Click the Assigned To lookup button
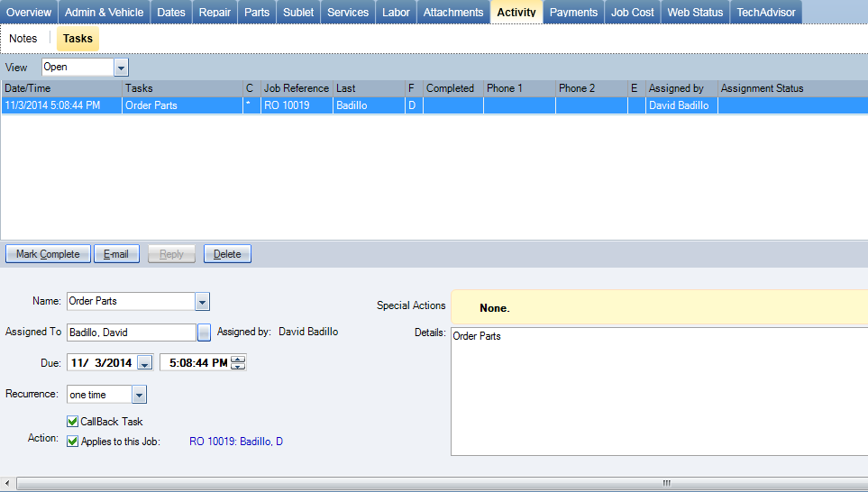The height and width of the screenshot is (492, 868). [204, 333]
